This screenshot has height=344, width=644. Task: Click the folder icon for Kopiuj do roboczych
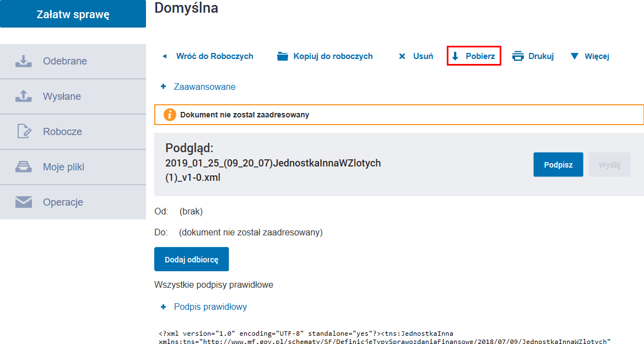coord(283,56)
